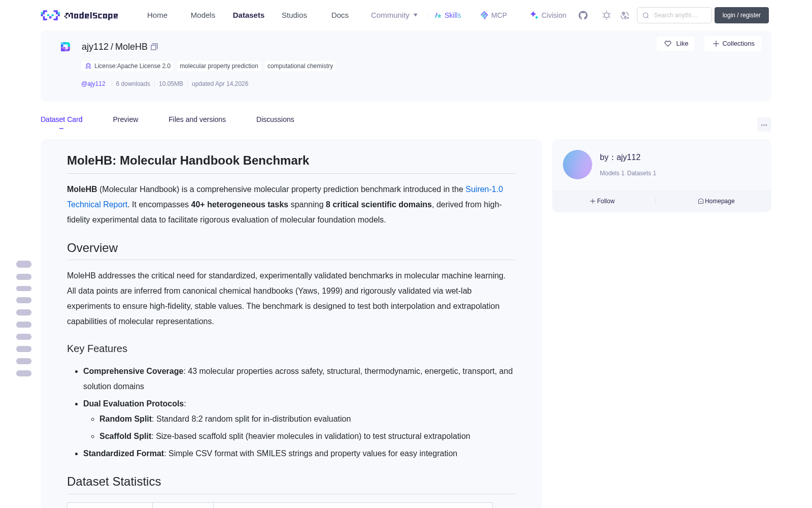Open the Files and versions tab
This screenshot has width=812, height=508.
click(197, 119)
